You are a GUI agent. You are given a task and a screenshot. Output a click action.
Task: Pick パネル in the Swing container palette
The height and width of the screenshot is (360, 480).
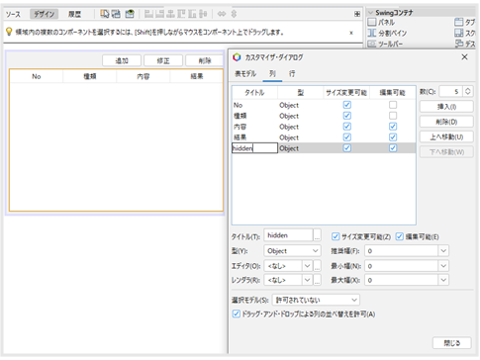[x=381, y=22]
